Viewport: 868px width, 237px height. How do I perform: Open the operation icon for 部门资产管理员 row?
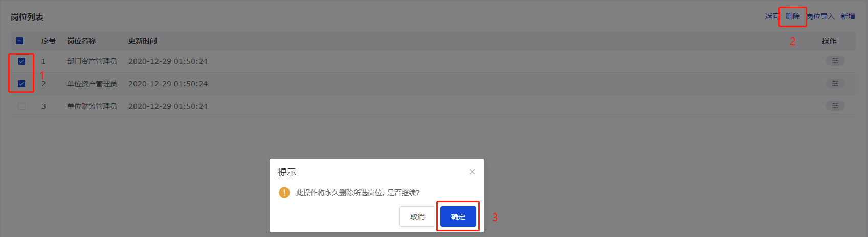pyautogui.click(x=835, y=61)
